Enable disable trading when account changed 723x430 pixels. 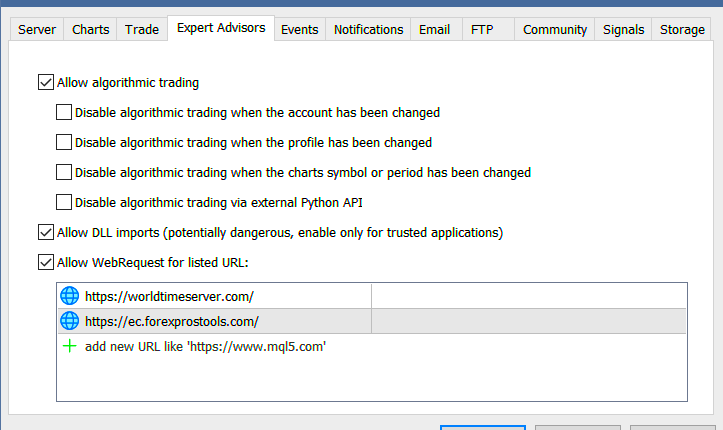click(x=65, y=113)
